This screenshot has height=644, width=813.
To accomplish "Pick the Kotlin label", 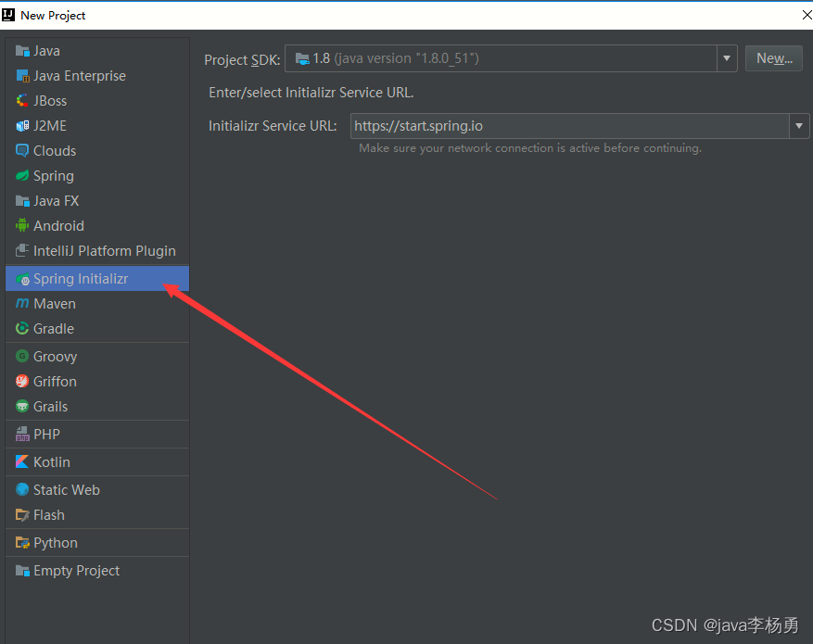I will (52, 462).
